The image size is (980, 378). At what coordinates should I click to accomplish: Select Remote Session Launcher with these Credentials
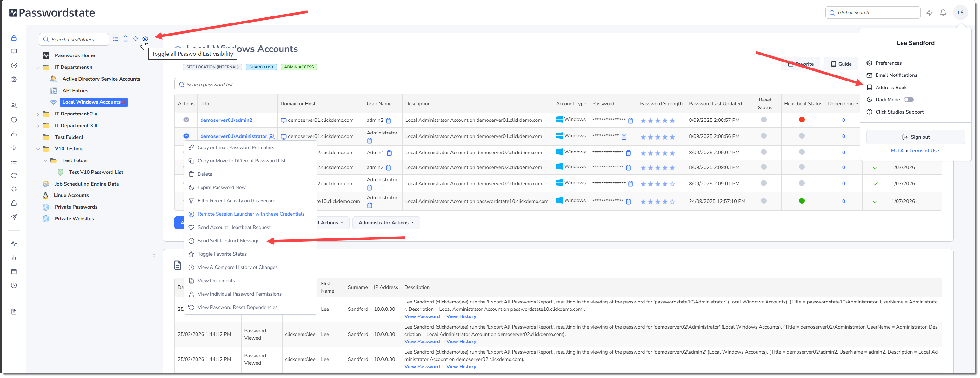pos(250,214)
